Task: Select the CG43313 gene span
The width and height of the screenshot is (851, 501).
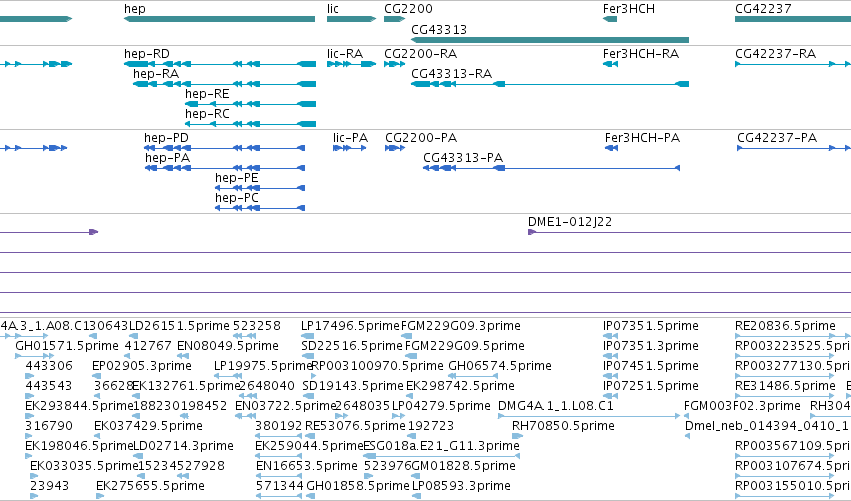Action: coord(550,40)
